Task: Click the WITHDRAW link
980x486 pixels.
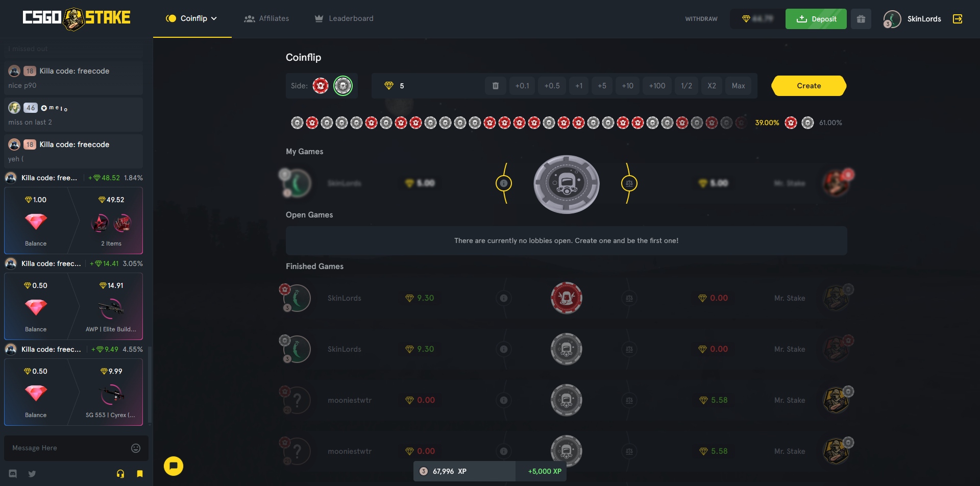Action: tap(701, 19)
